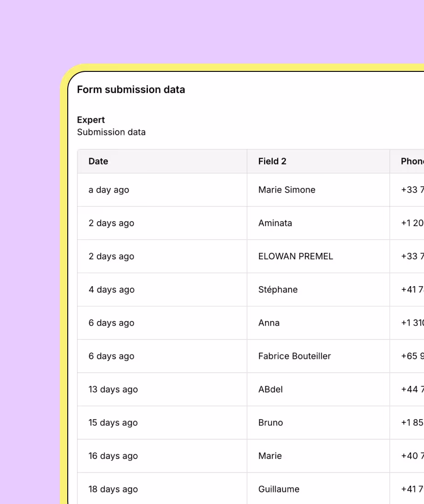Select the Guillaume name cell

318,489
